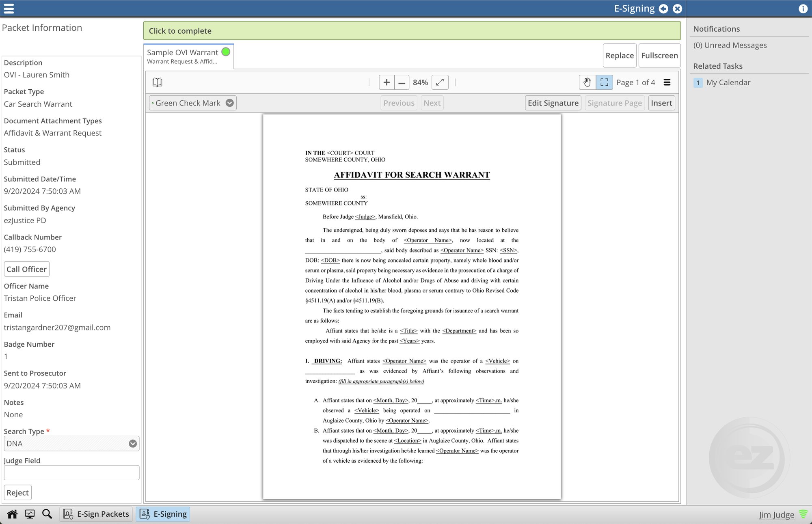This screenshot has width=812, height=524.
Task: Click the Call Officer button
Action: coord(26,269)
